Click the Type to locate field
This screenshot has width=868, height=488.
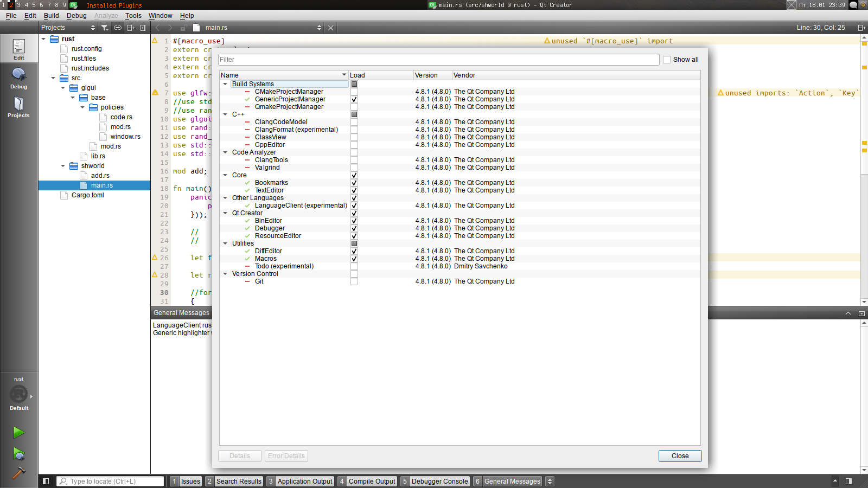pyautogui.click(x=111, y=481)
